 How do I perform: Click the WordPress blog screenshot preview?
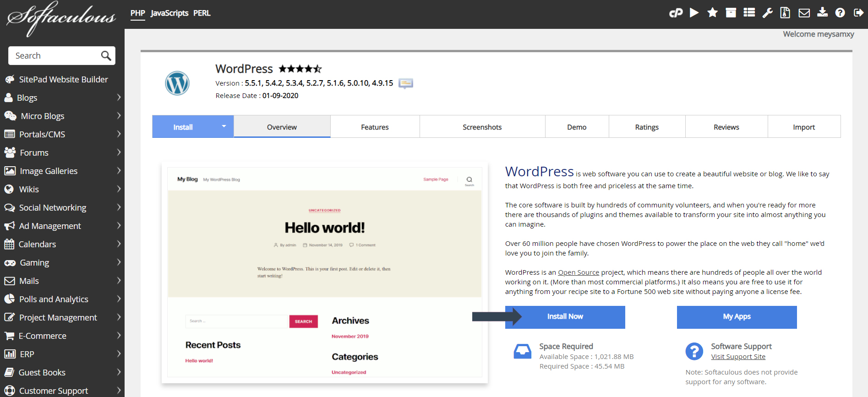click(325, 272)
